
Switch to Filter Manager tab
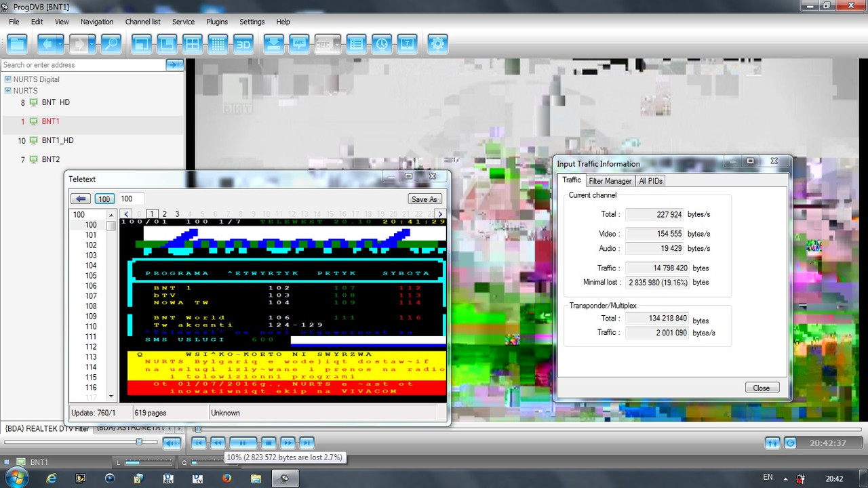pyautogui.click(x=610, y=181)
